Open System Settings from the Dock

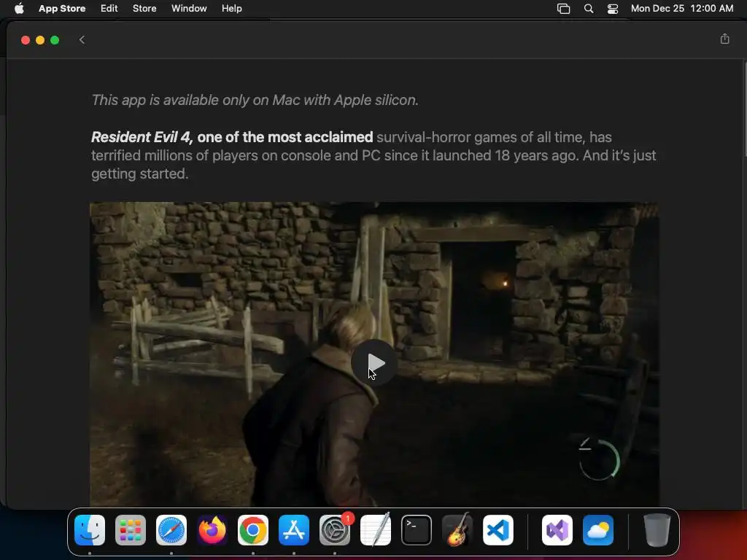335,530
